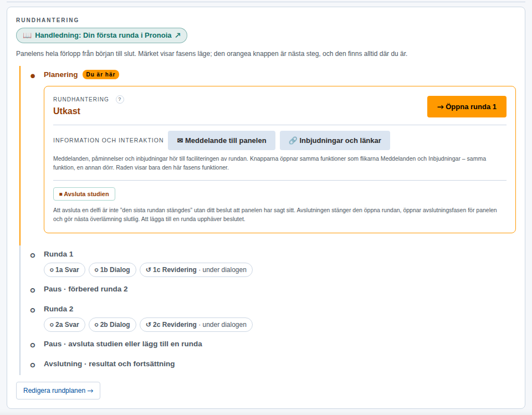Click the circle marker beside Avslutning

[x=33, y=366]
